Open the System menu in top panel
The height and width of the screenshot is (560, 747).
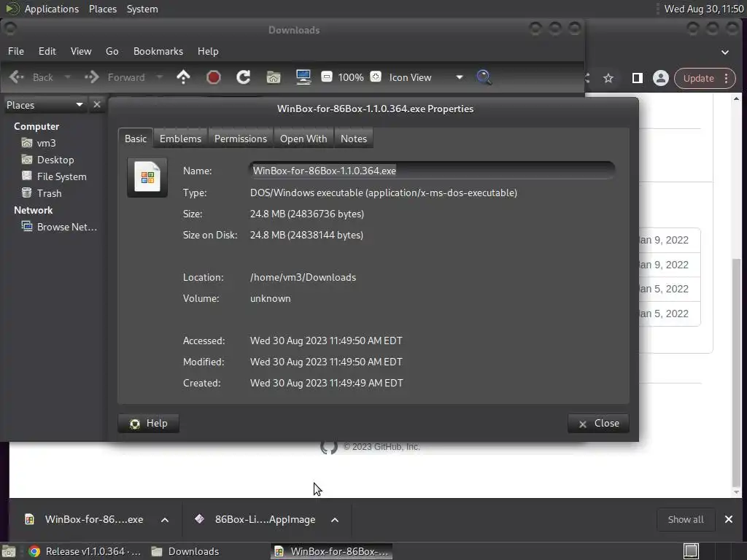pos(142,9)
